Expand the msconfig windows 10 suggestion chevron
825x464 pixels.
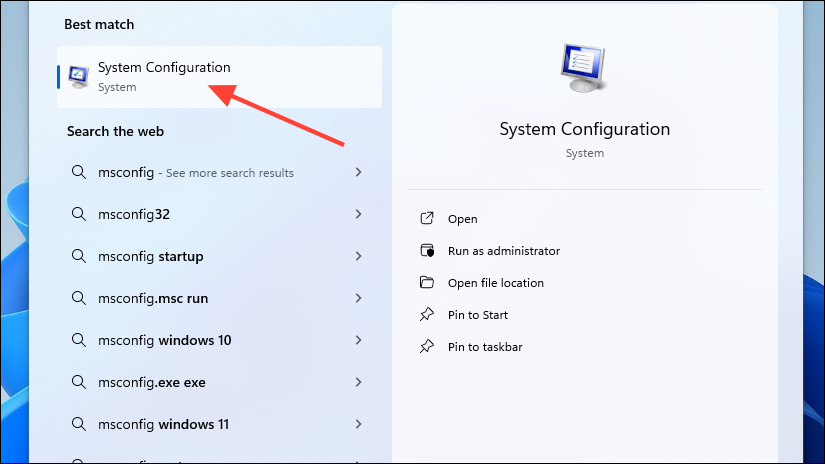358,340
